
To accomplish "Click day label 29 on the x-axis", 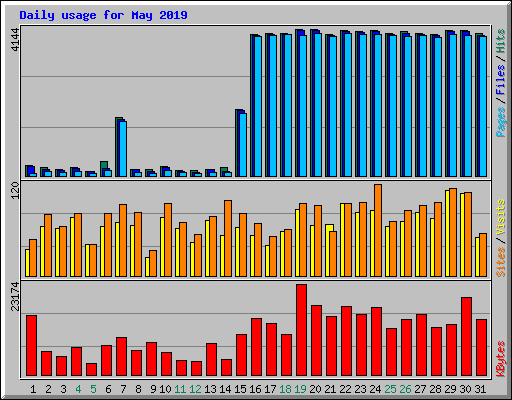I will 450,389.
